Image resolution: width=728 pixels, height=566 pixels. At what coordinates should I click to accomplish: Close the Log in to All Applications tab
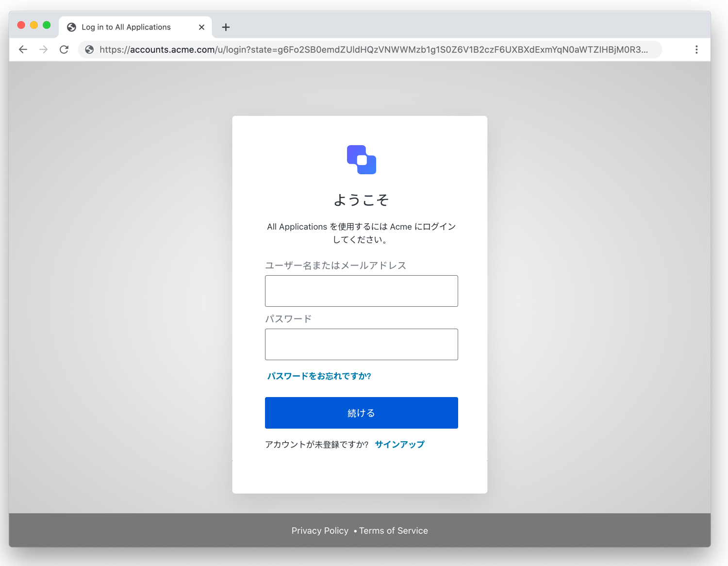pyautogui.click(x=201, y=27)
